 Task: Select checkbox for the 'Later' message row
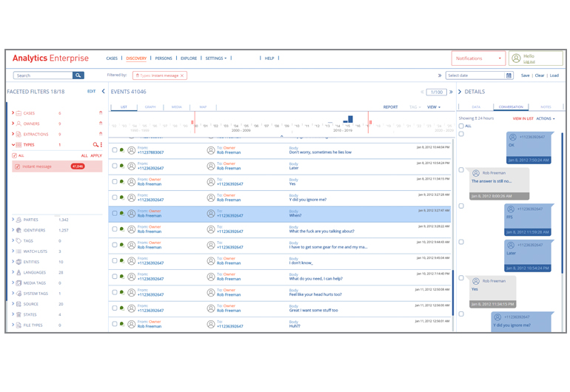[115, 166]
